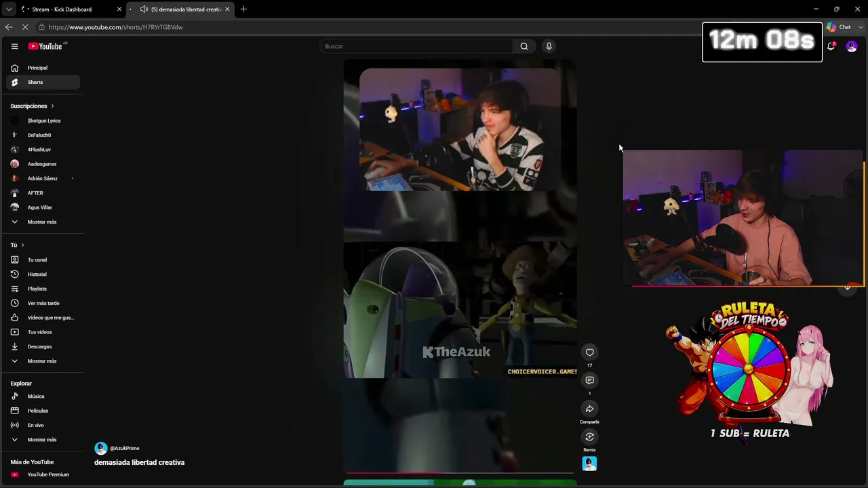Expand the Tú section chevron
The image size is (868, 488).
pos(22,245)
